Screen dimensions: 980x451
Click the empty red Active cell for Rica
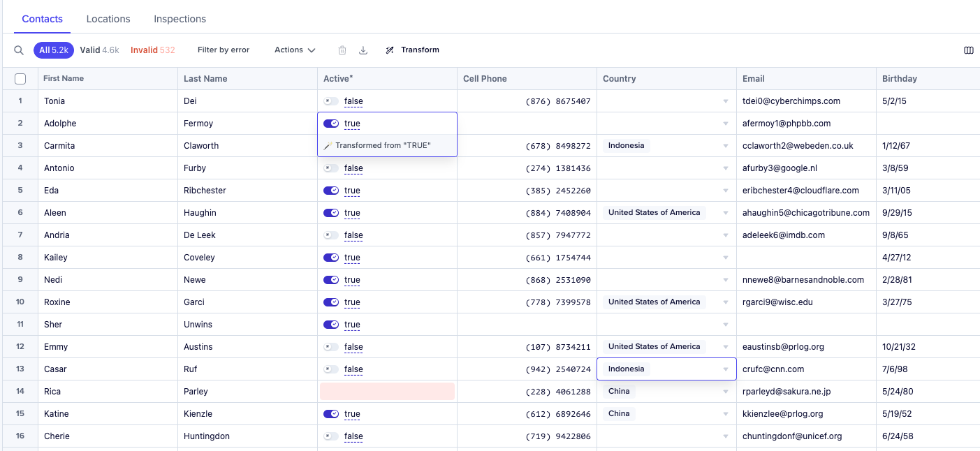pos(387,392)
